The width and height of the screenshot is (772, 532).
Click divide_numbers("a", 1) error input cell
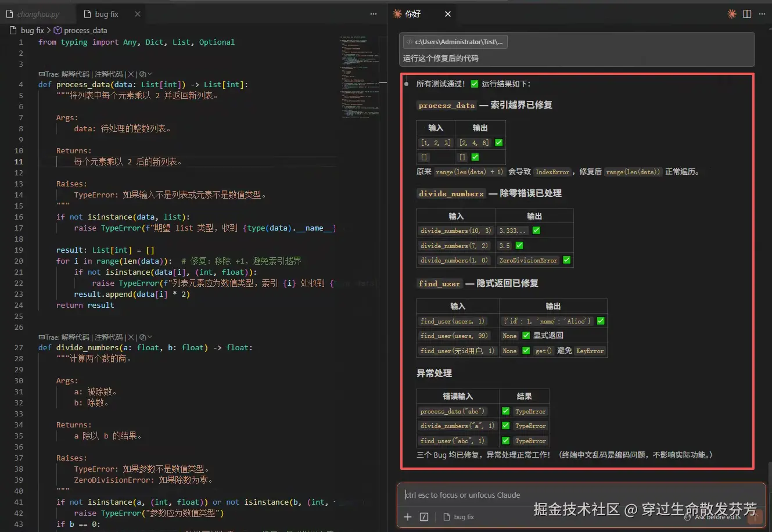click(458, 426)
